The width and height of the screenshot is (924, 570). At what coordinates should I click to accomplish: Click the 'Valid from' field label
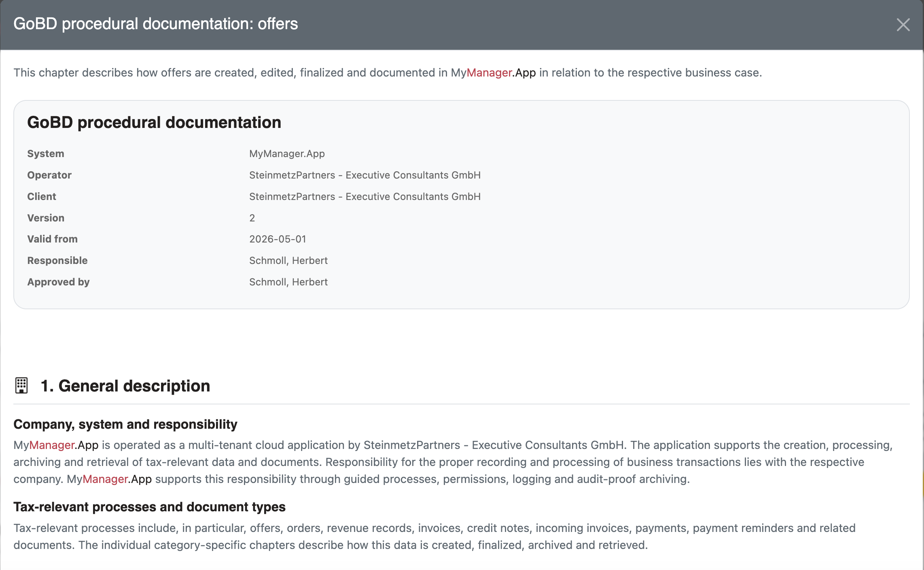(x=53, y=239)
